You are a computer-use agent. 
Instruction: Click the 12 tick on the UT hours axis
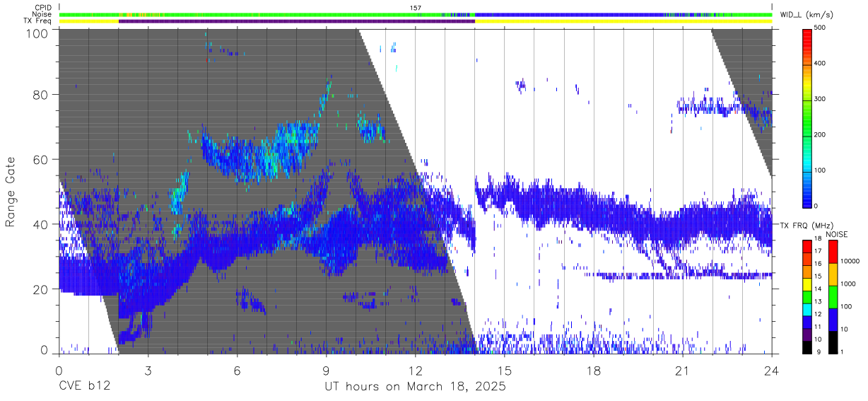click(415, 370)
